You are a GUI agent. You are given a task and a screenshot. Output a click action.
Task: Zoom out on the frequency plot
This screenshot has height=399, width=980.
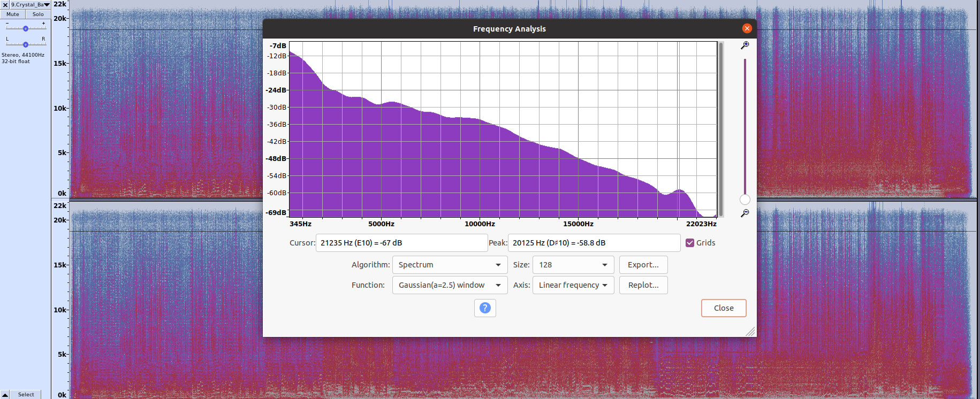tap(745, 213)
